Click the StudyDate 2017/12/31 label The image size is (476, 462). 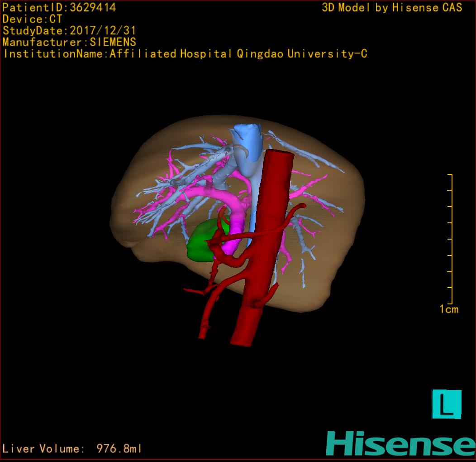point(69,31)
